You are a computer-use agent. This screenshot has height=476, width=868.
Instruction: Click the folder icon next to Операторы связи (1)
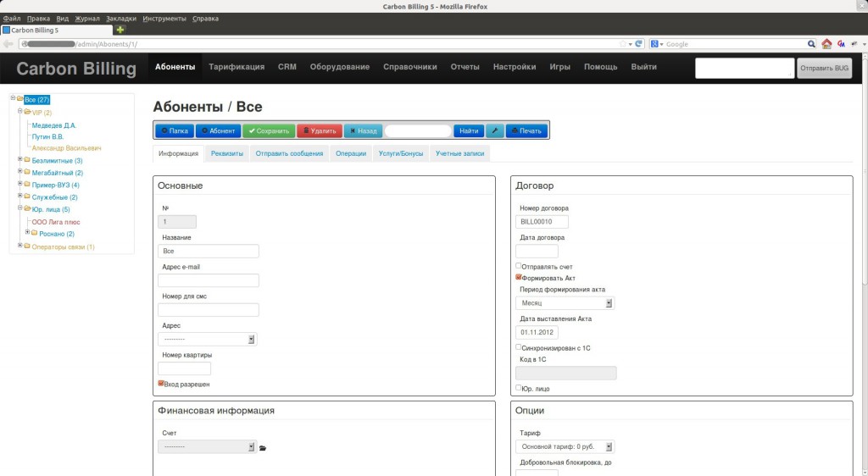(x=27, y=246)
